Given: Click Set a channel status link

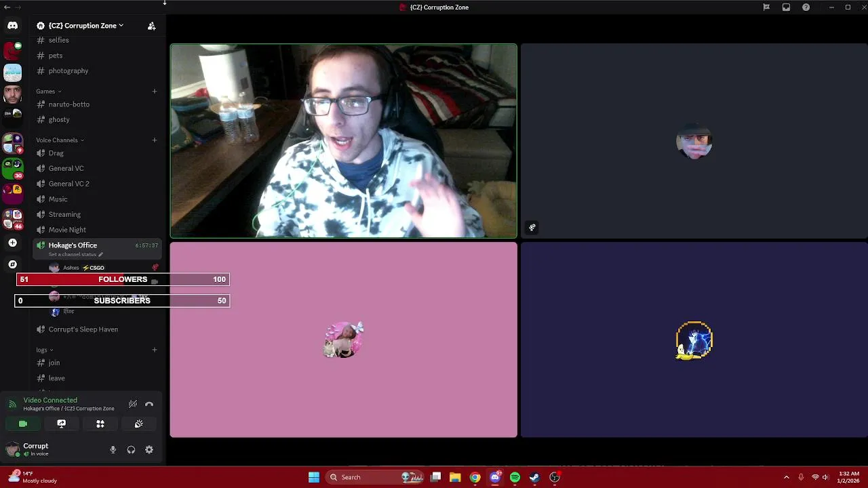Looking at the screenshot, I should pyautogui.click(x=75, y=255).
